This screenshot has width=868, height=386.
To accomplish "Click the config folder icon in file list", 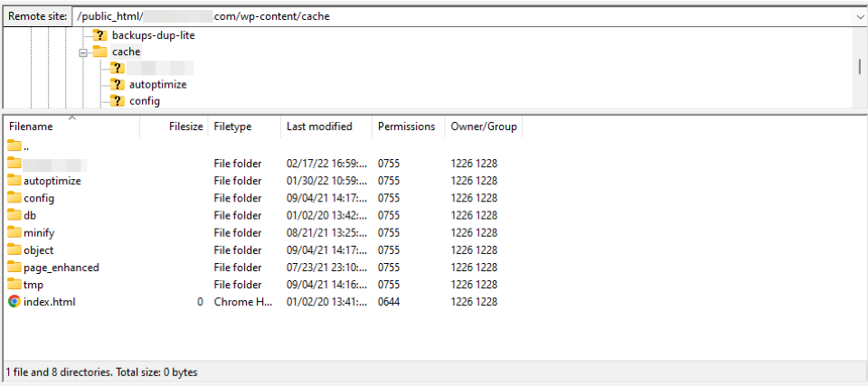I will click(14, 198).
